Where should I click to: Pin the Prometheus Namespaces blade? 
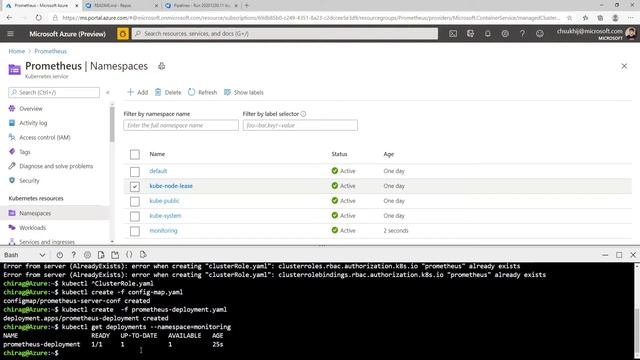point(162,66)
